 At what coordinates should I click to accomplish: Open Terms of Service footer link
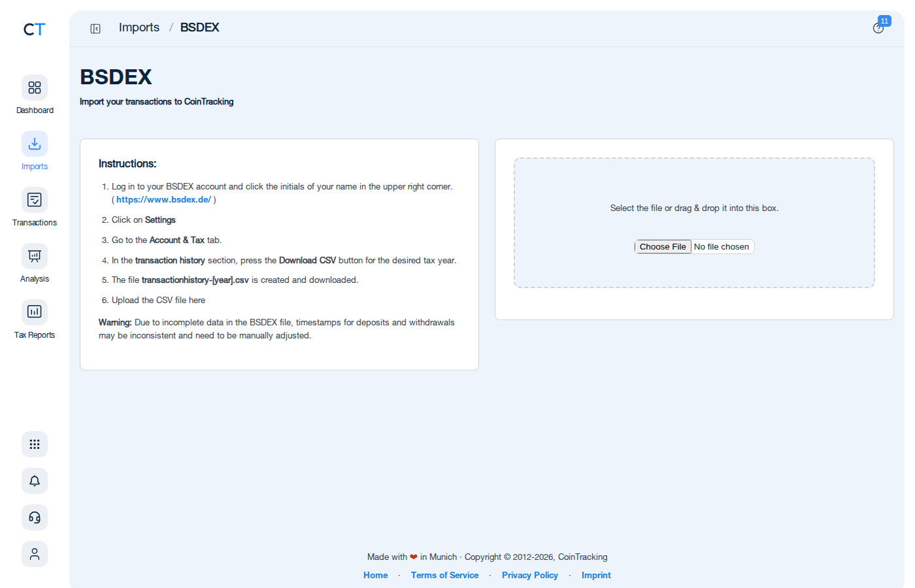click(445, 576)
